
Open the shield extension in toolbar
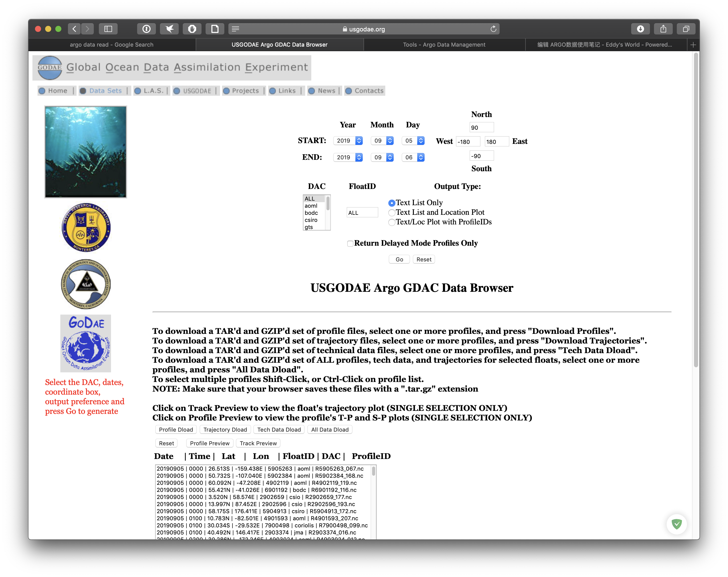click(x=192, y=29)
